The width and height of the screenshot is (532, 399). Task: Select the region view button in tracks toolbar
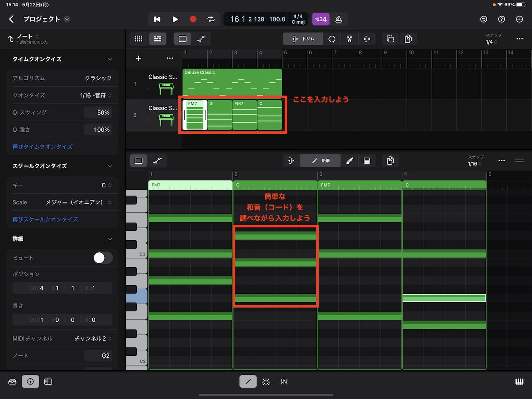tap(182, 39)
